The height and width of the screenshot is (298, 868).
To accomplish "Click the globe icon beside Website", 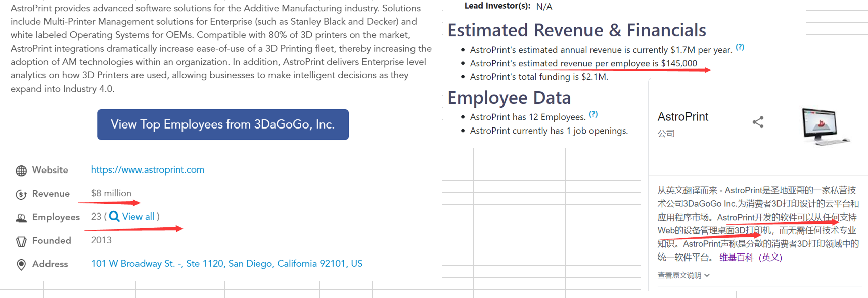I will (21, 171).
